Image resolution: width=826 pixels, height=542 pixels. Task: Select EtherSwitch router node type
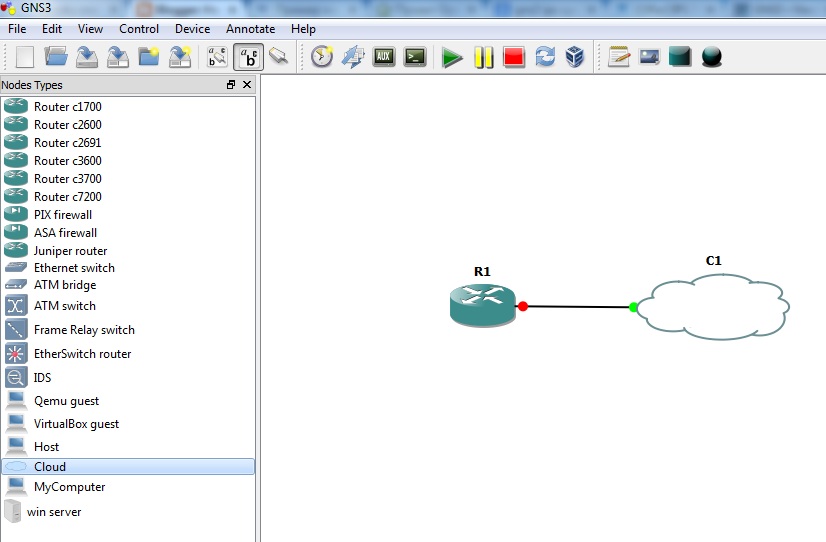coord(128,353)
